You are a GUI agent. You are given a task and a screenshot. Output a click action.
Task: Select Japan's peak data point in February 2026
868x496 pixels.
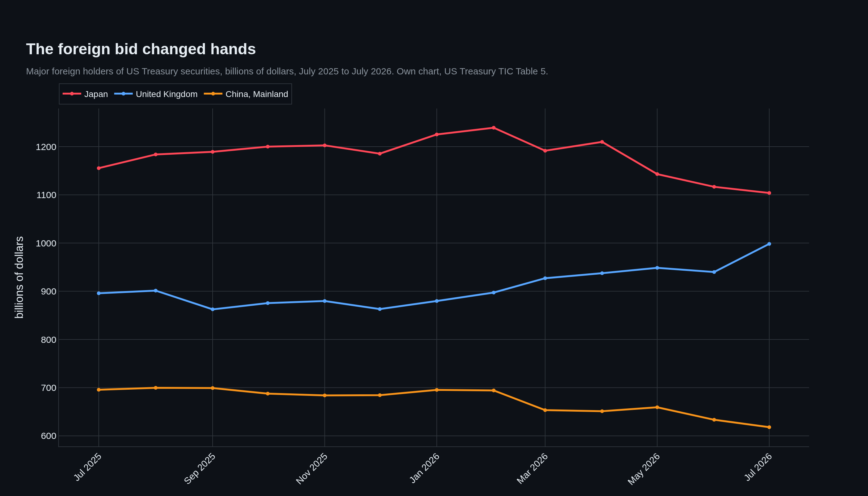coord(494,128)
